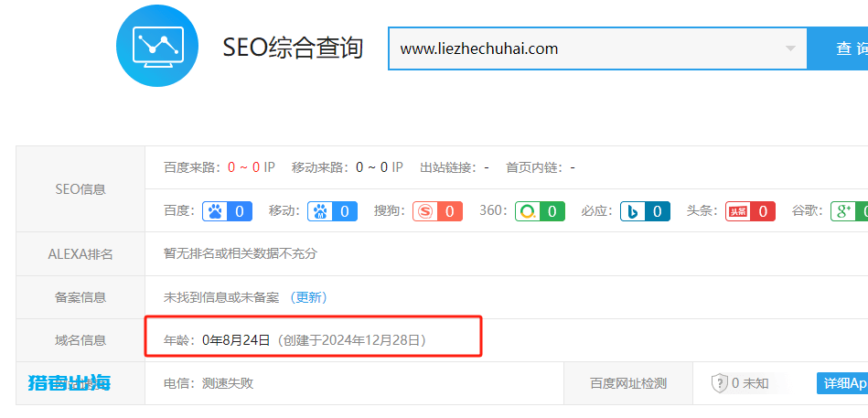Open the mobile Baidu 移动 index badge

click(x=333, y=211)
